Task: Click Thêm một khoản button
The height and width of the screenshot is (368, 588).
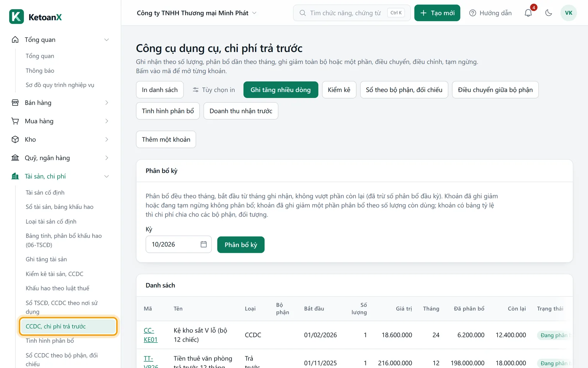Action: [x=166, y=139]
